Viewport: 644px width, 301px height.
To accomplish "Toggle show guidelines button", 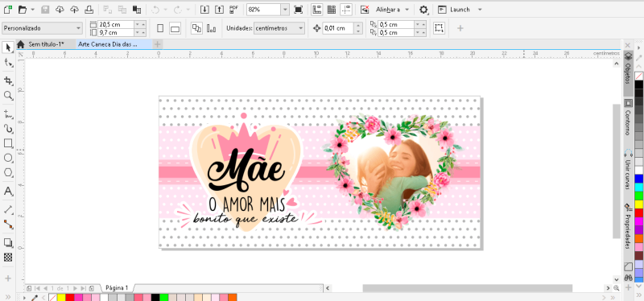I will [346, 9].
